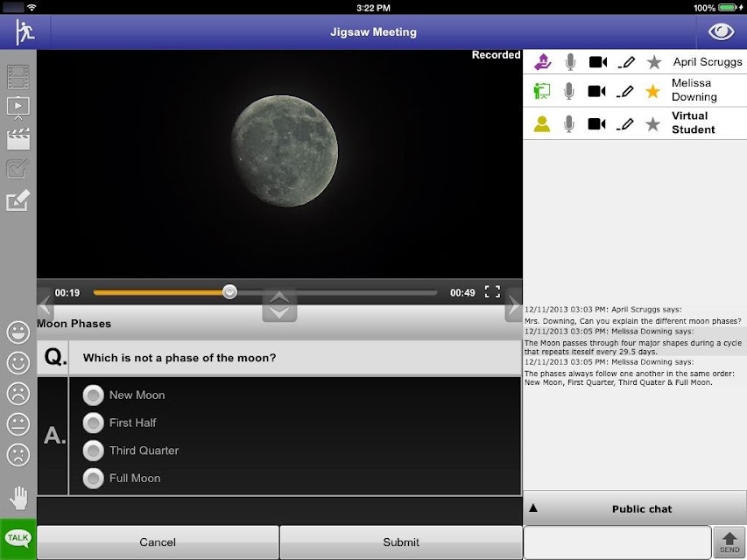The width and height of the screenshot is (747, 560).
Task: Click the clapperboard icon in sidebar
Action: [18, 139]
